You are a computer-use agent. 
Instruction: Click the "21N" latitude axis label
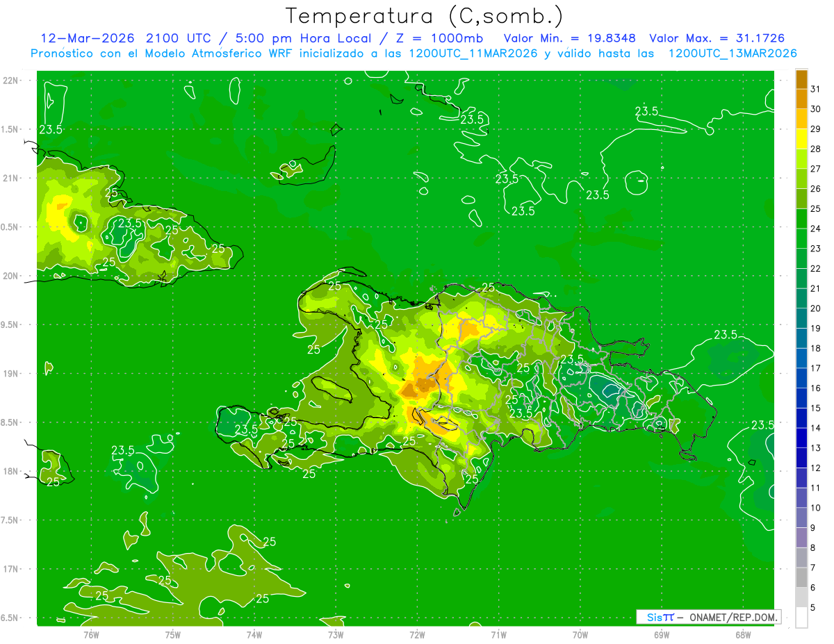(10, 179)
